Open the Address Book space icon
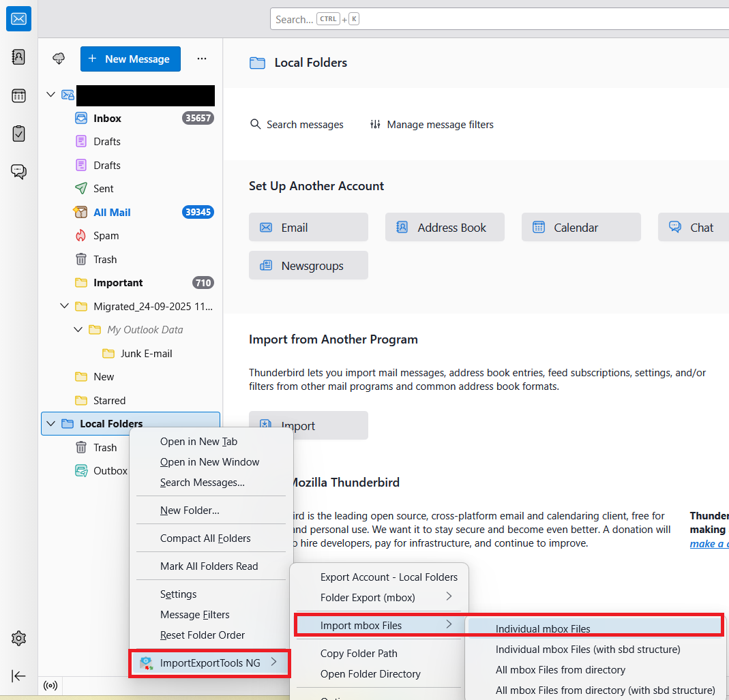Viewport: 729px width, 700px height. (x=18, y=57)
